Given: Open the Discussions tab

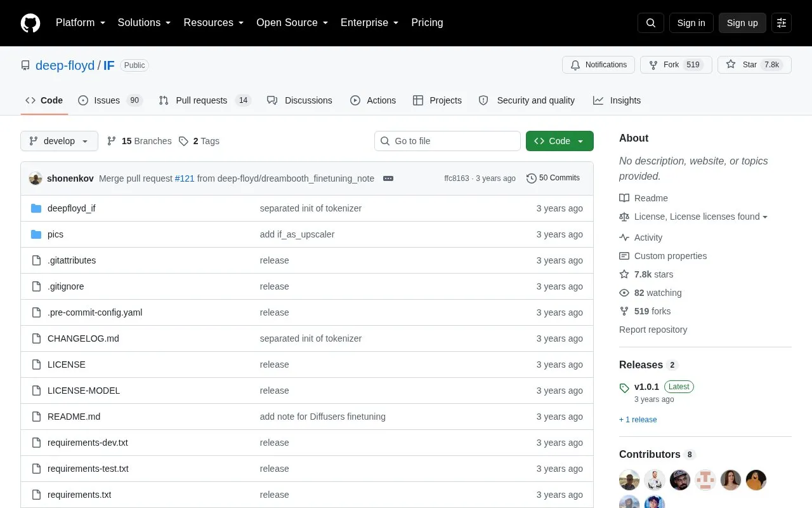Looking at the screenshot, I should (299, 100).
